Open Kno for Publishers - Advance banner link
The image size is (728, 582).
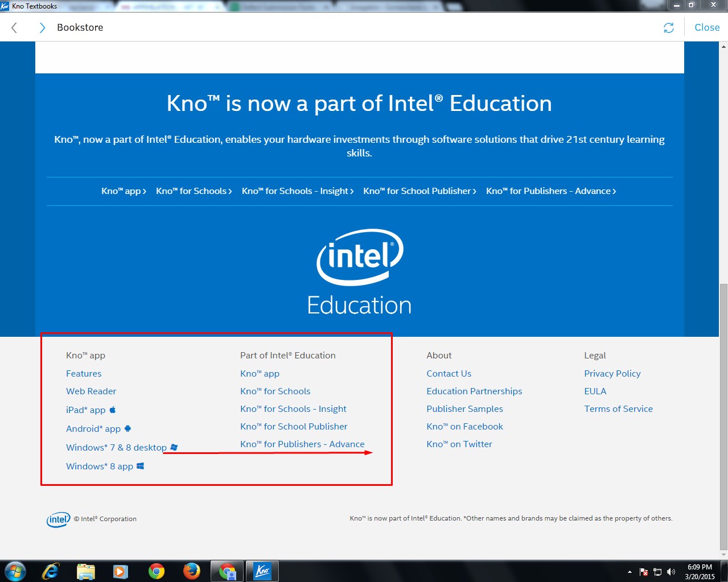[x=551, y=191]
